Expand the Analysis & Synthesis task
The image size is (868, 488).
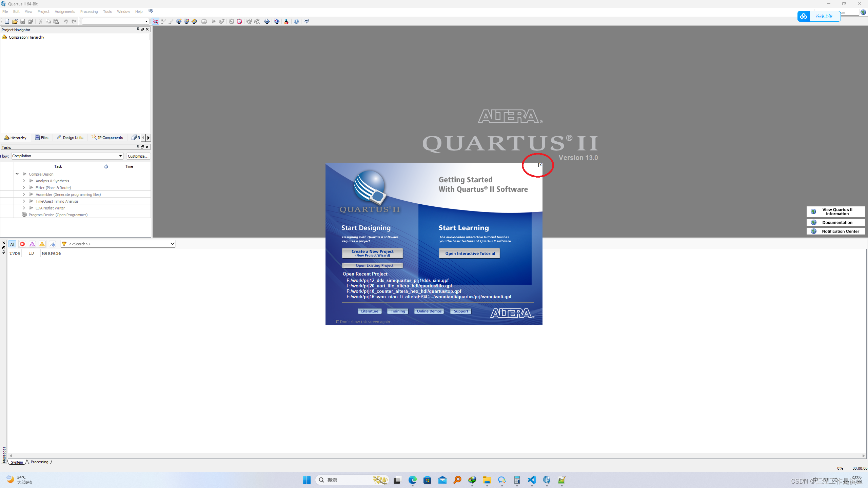[24, 181]
